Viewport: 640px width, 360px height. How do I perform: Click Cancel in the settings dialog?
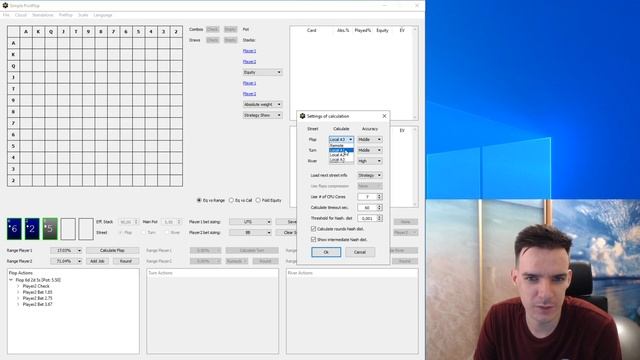360,252
